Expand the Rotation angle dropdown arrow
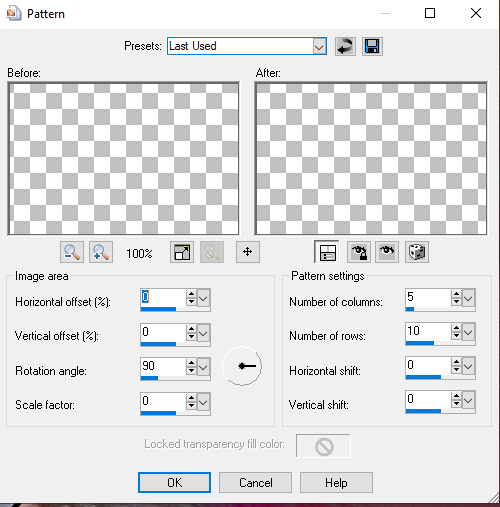This screenshot has width=500, height=507. pos(203,367)
